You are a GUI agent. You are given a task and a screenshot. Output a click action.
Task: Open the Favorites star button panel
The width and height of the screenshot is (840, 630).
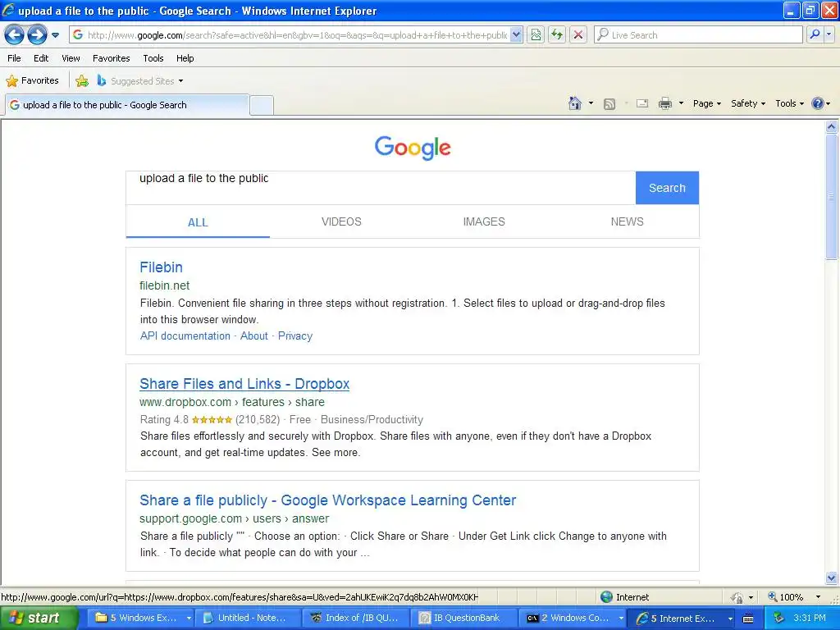click(x=32, y=81)
